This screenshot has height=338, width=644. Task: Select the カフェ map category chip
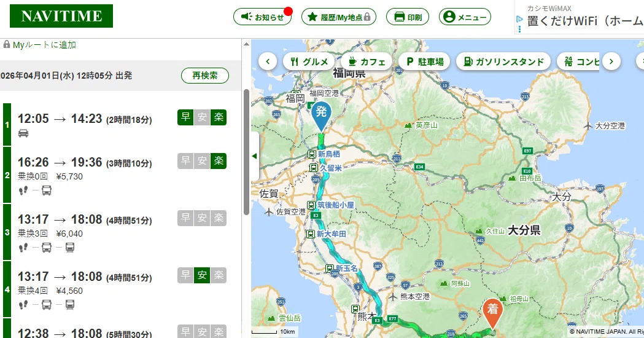pos(367,61)
